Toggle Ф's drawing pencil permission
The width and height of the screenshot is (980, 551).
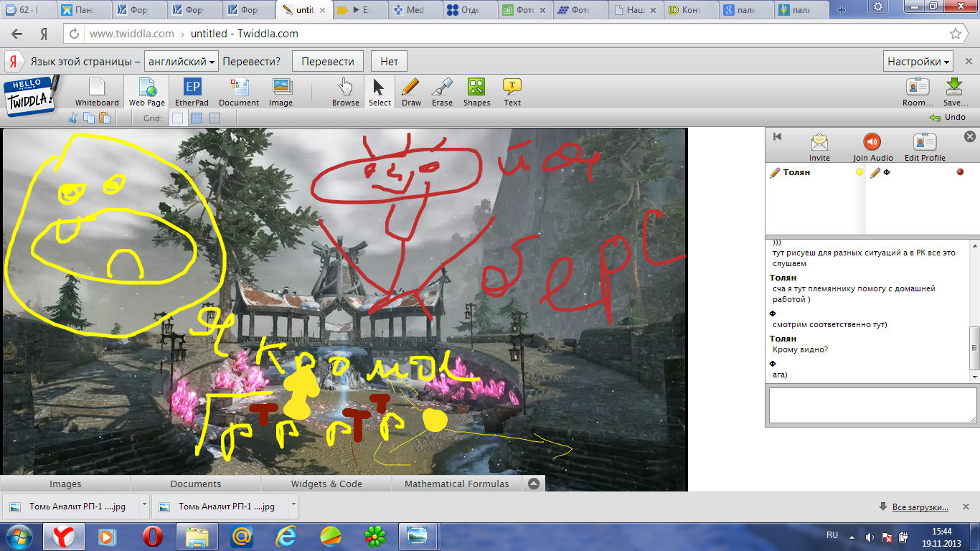[875, 172]
